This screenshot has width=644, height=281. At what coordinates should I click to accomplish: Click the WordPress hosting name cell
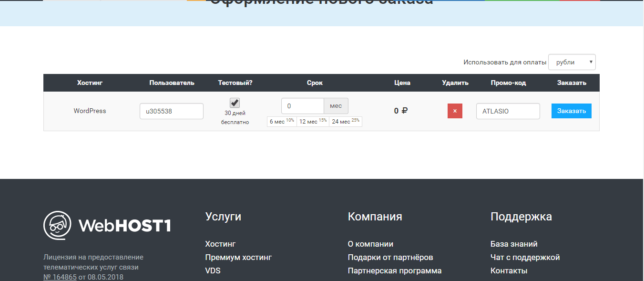[90, 111]
